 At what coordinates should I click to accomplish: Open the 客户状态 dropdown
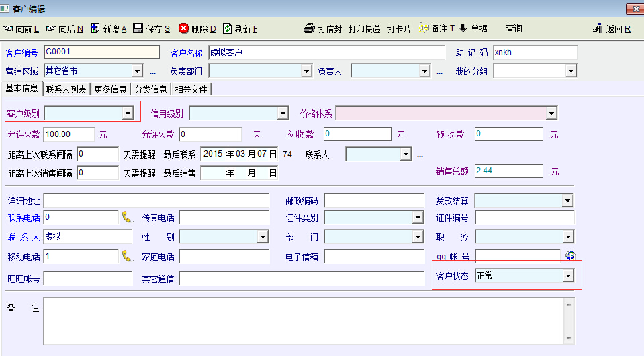click(x=567, y=276)
